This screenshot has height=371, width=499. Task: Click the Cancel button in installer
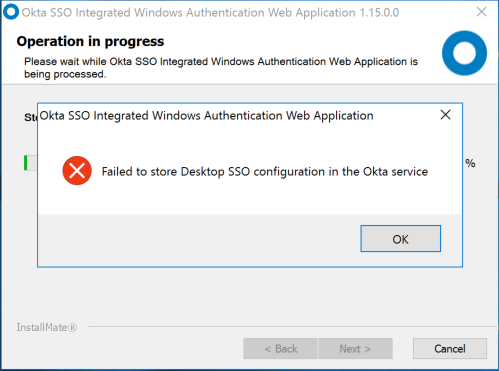450,349
